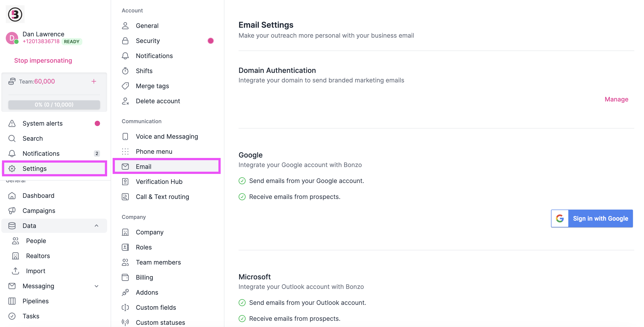
Task: Open the Verification Hub section
Action: pyautogui.click(x=159, y=182)
